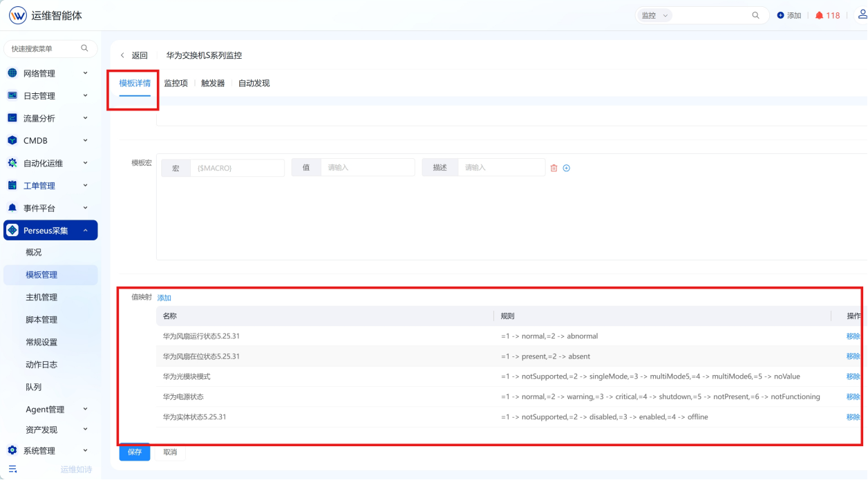868x480 pixels.
Task: Open 动作日志 in the sidebar
Action: [x=41, y=365]
